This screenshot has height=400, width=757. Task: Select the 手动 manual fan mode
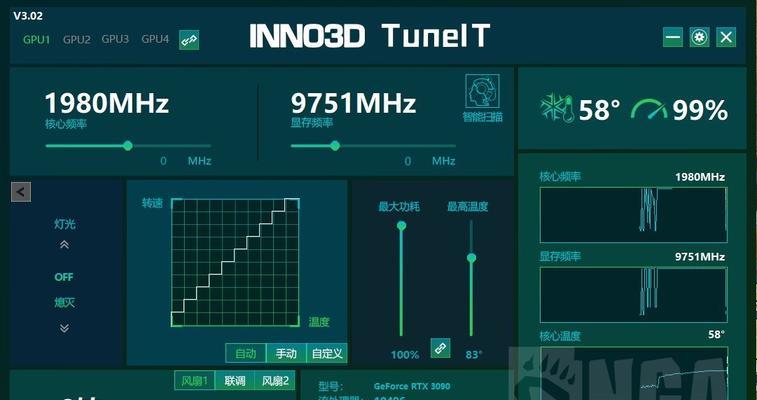tap(286, 353)
